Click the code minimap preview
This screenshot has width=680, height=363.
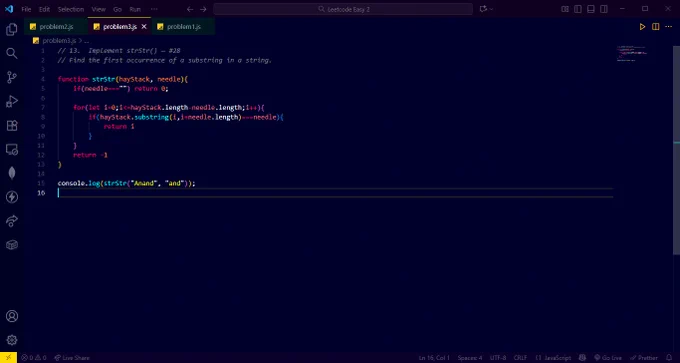[632, 53]
